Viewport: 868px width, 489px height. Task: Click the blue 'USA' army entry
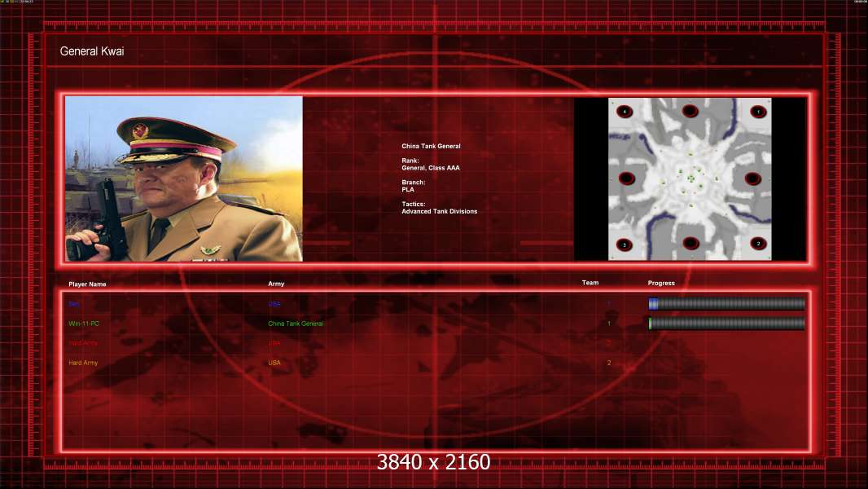(x=274, y=304)
